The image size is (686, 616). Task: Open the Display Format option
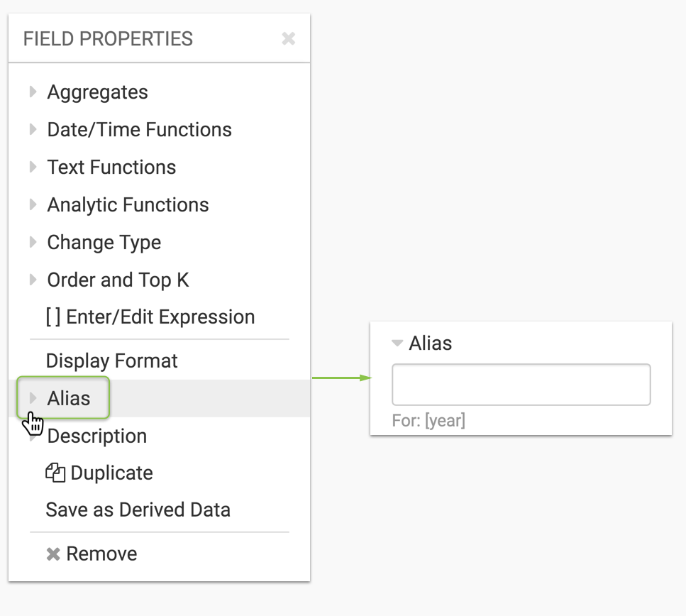[111, 361]
